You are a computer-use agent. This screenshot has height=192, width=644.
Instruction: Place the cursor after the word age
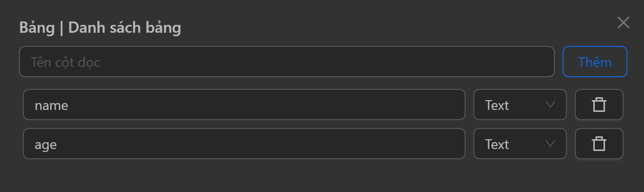(x=58, y=145)
